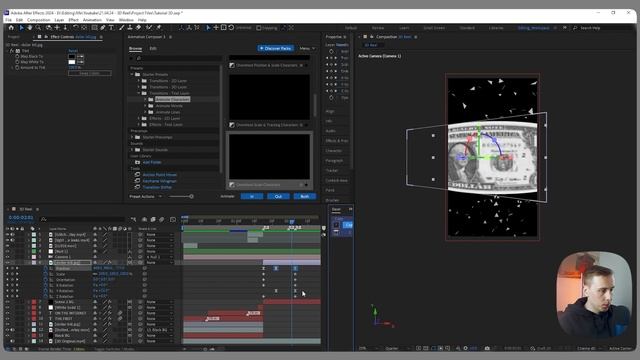
Task: Collapse the Starter Presets folder
Action: (x=132, y=74)
